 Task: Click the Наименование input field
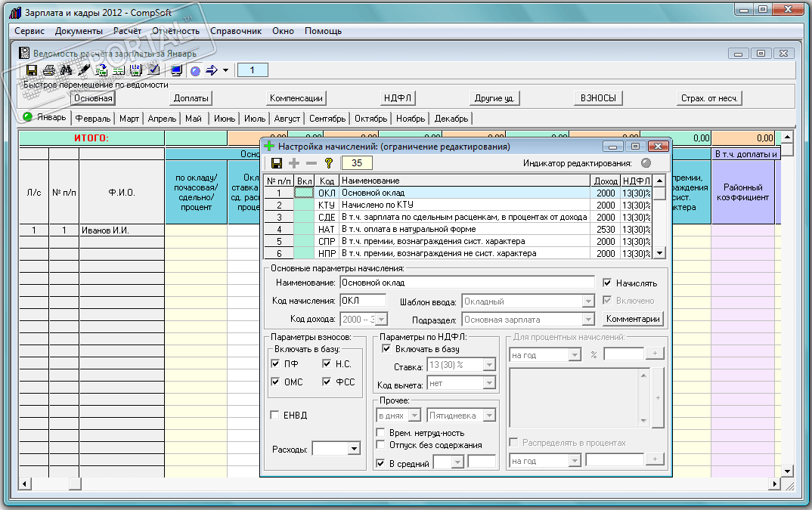click(x=467, y=283)
